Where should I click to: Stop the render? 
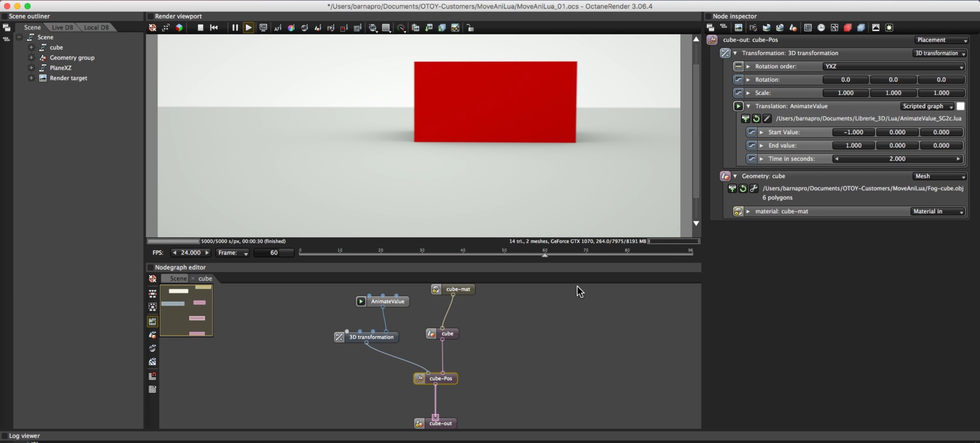(x=200, y=28)
